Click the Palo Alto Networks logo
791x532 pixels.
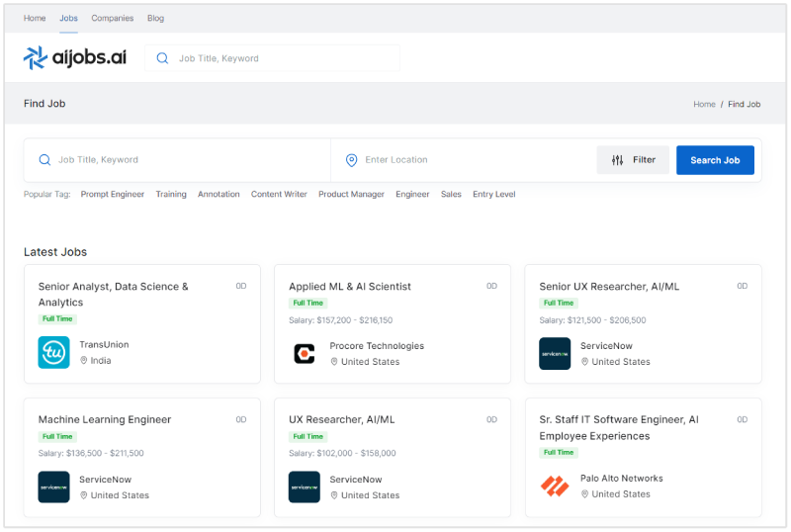(x=555, y=487)
